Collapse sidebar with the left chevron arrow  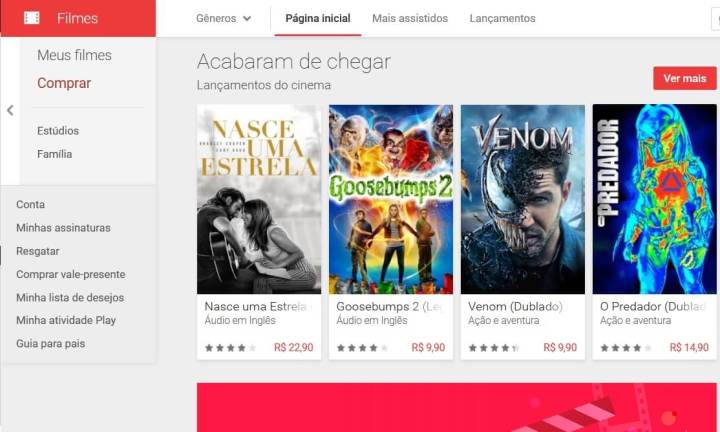10,110
